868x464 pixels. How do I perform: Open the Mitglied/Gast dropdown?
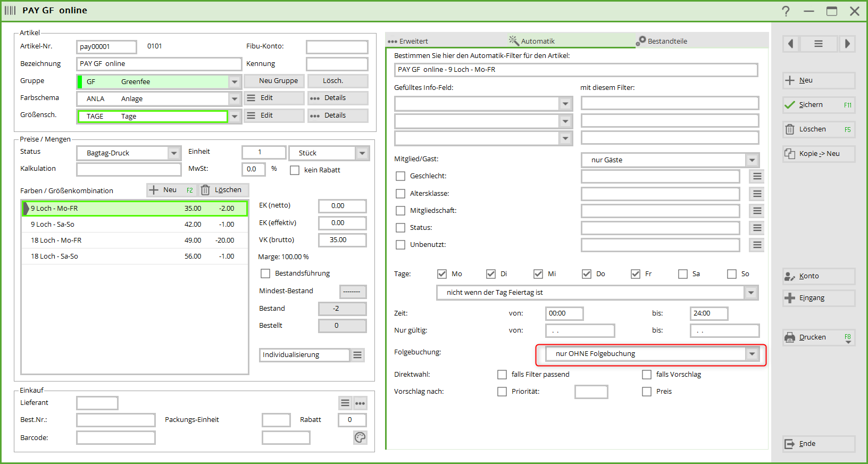coord(752,160)
